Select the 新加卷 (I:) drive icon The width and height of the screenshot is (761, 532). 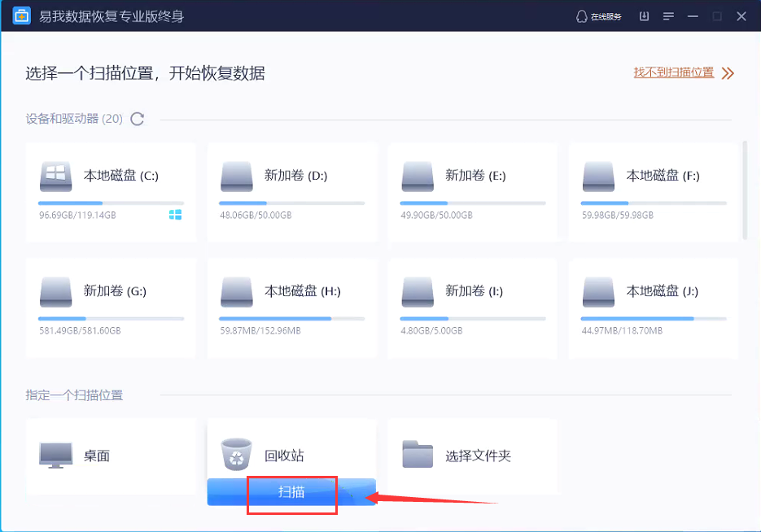coord(418,292)
